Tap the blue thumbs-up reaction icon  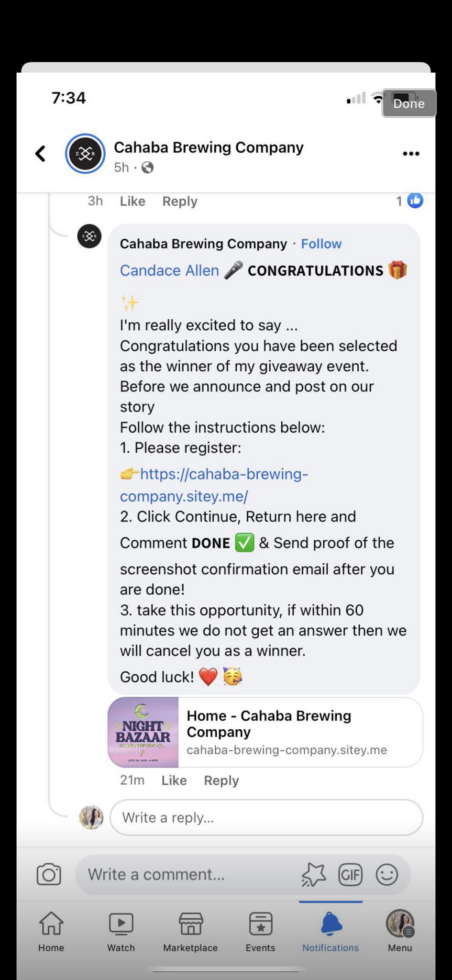(415, 200)
